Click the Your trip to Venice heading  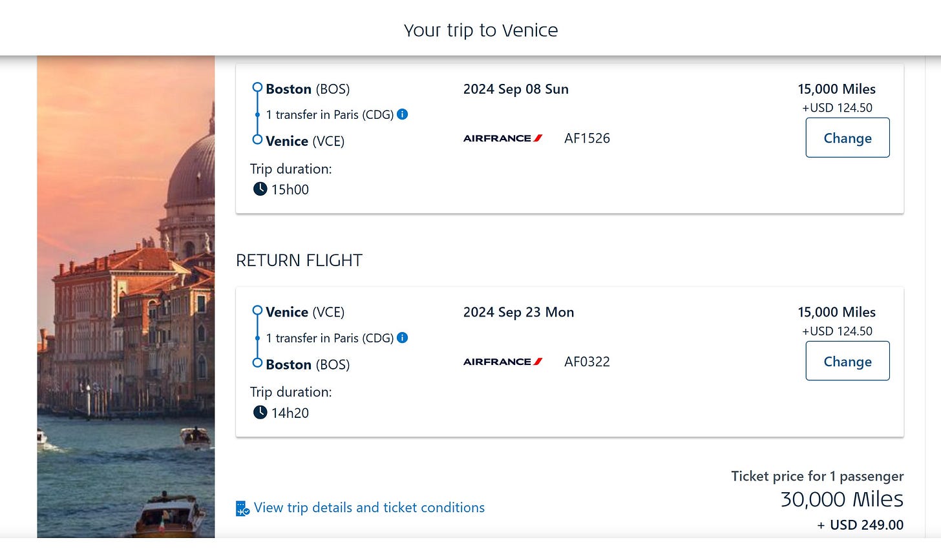[481, 30]
